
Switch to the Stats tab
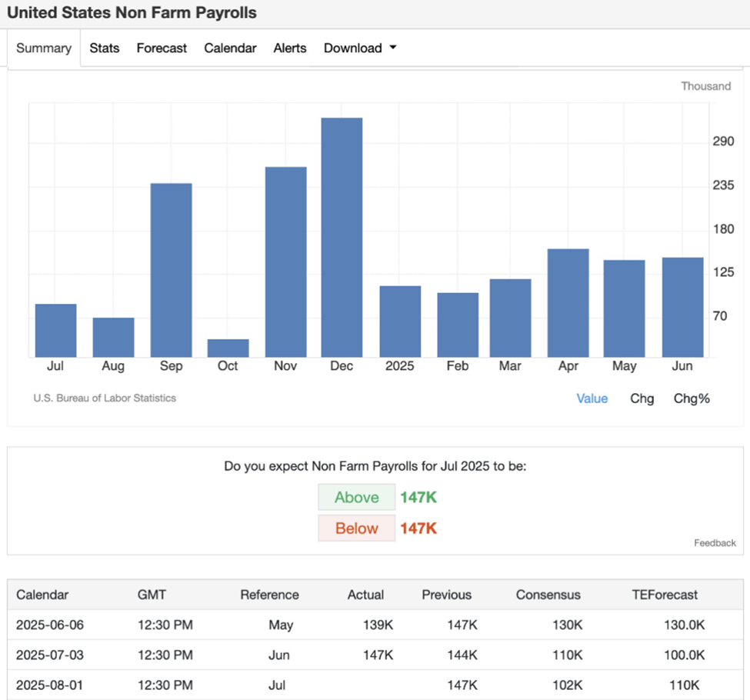pyautogui.click(x=104, y=48)
